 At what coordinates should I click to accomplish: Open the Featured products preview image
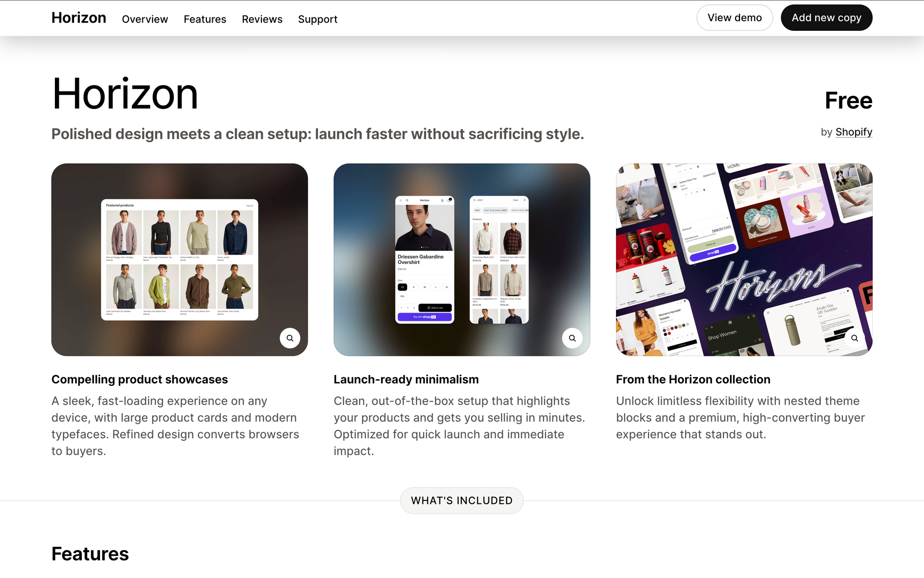(x=180, y=260)
